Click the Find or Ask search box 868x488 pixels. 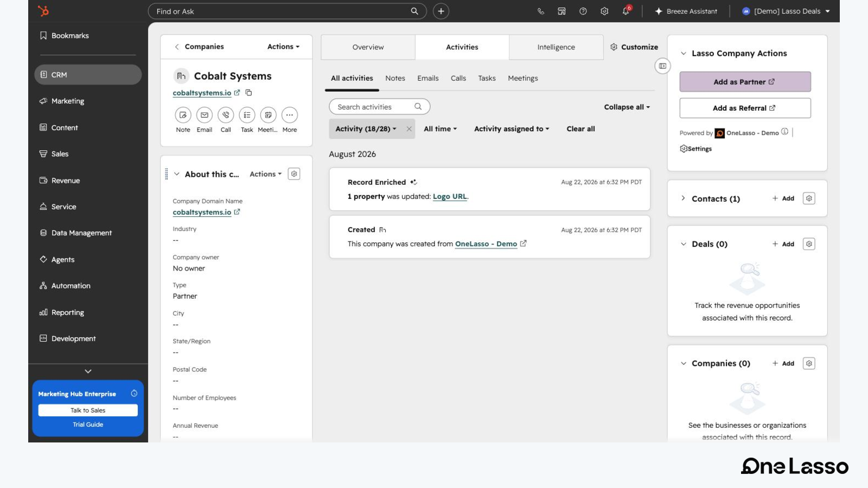pyautogui.click(x=287, y=11)
